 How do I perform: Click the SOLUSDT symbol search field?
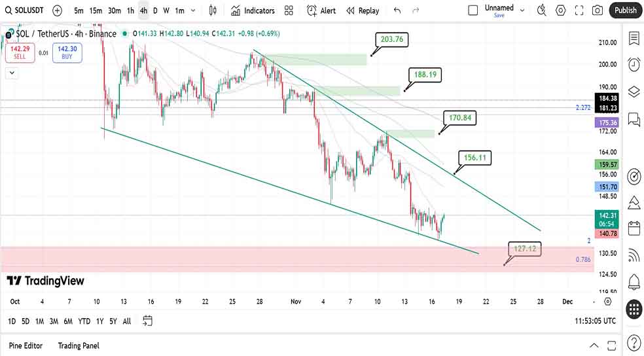tap(25, 10)
